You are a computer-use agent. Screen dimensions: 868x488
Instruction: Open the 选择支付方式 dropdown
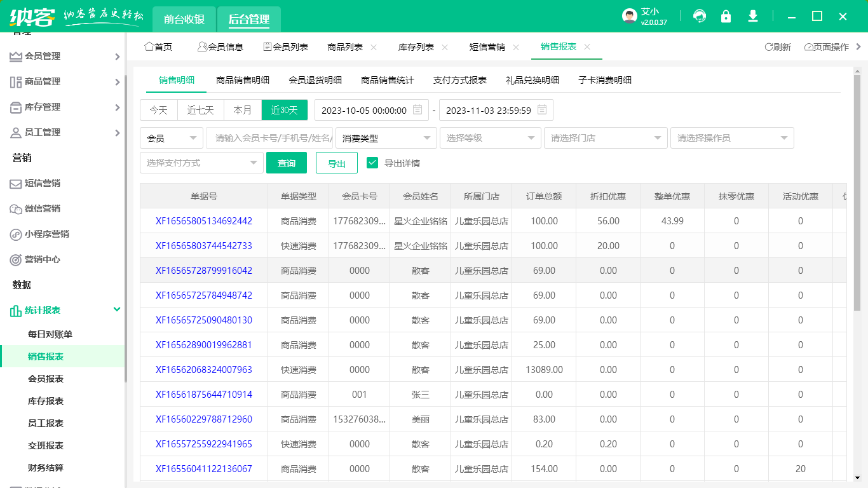[x=201, y=162]
